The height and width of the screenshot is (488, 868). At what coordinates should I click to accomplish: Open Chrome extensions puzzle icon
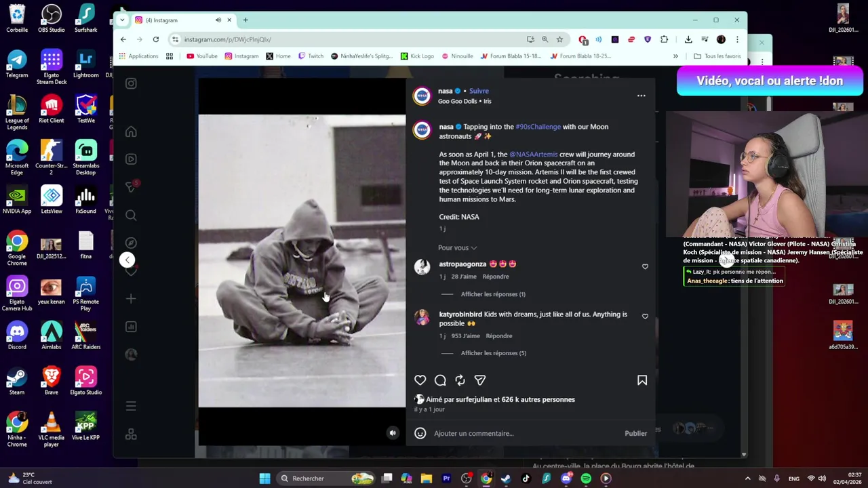(x=664, y=39)
